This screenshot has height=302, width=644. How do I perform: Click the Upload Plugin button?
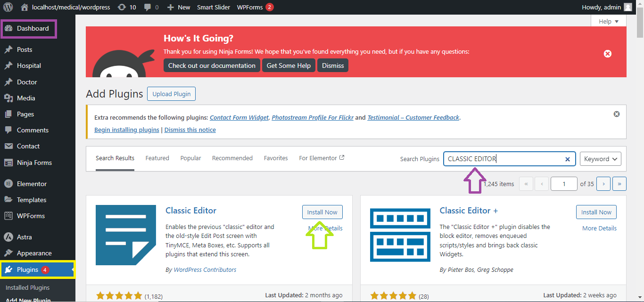pyautogui.click(x=172, y=94)
